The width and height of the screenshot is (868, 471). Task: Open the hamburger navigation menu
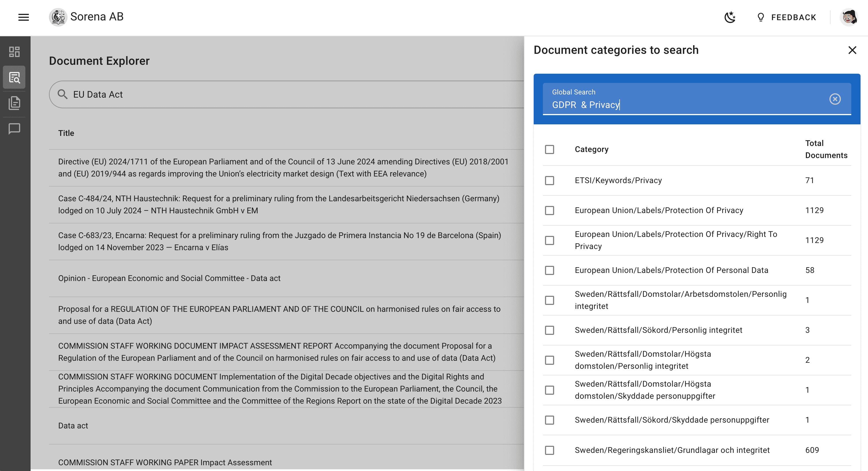[23, 17]
